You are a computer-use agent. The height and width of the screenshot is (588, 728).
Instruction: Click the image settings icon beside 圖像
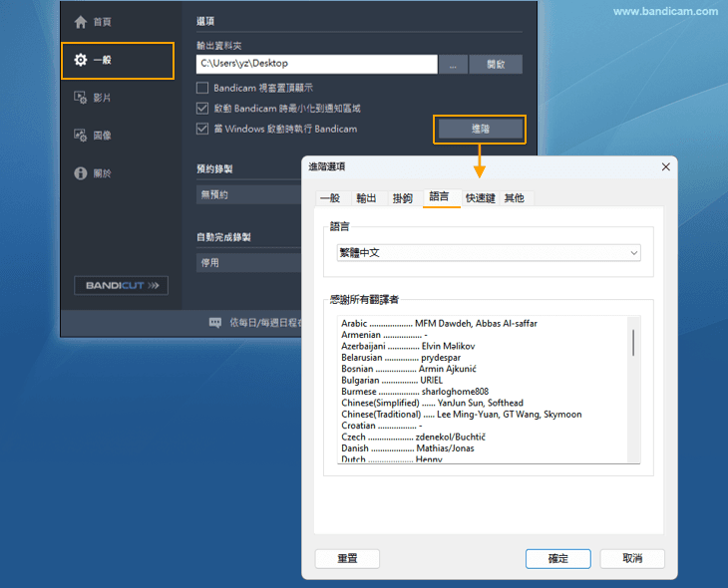pyautogui.click(x=81, y=136)
